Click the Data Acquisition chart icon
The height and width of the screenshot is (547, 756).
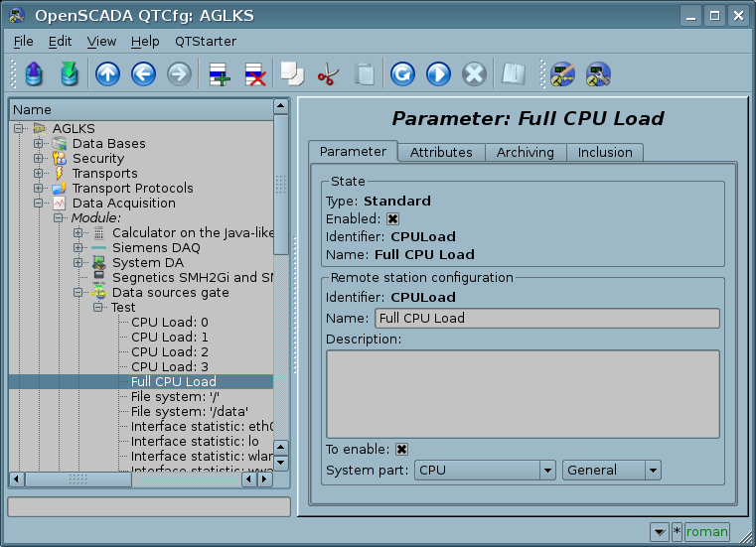coord(60,204)
